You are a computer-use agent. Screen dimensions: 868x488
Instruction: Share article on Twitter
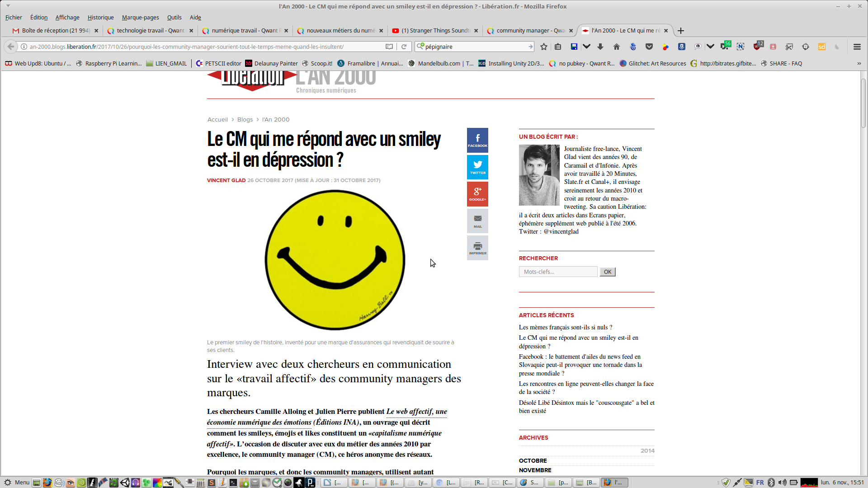tap(477, 167)
